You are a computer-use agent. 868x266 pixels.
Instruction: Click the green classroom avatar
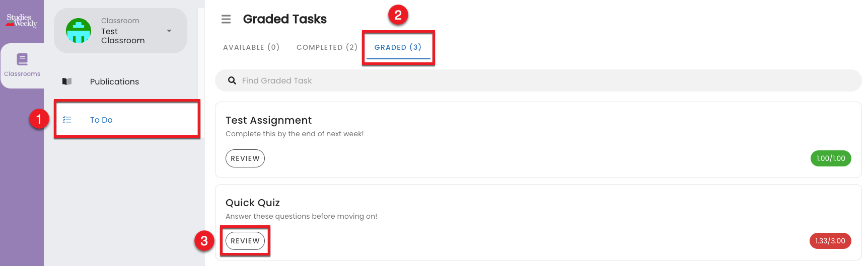point(79,31)
